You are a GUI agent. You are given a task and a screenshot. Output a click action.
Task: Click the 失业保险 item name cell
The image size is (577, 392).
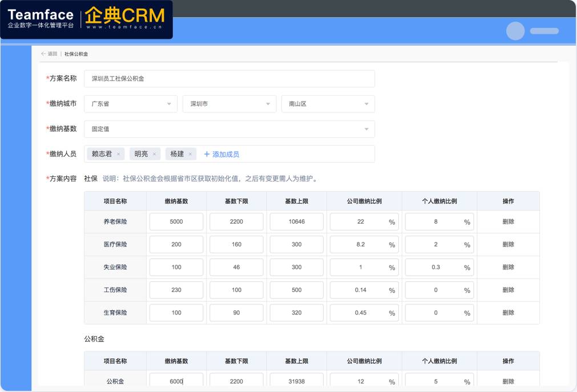coord(115,267)
